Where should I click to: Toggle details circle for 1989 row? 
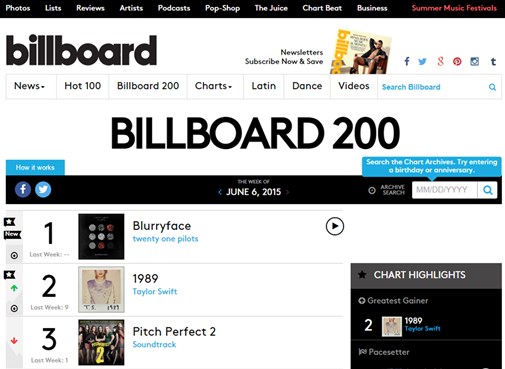pyautogui.click(x=14, y=308)
